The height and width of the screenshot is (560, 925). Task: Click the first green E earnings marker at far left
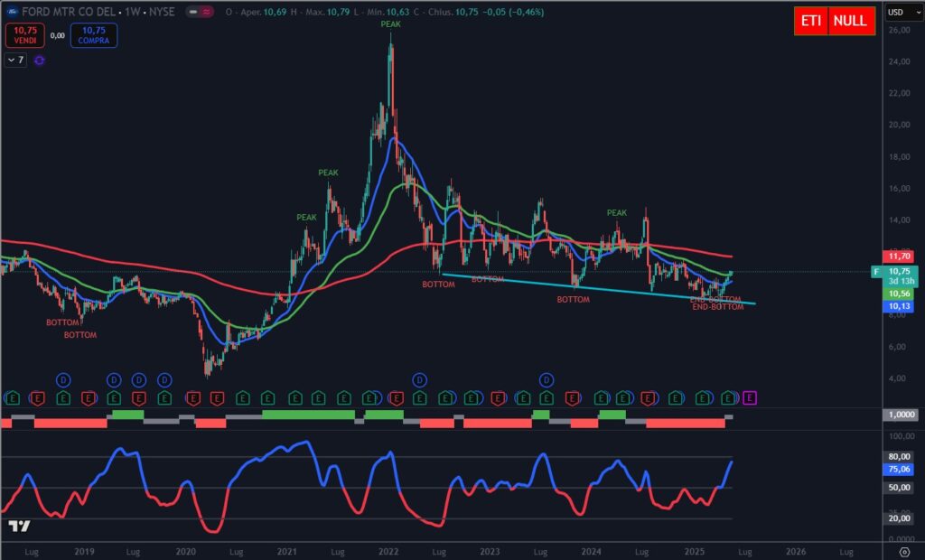13,397
